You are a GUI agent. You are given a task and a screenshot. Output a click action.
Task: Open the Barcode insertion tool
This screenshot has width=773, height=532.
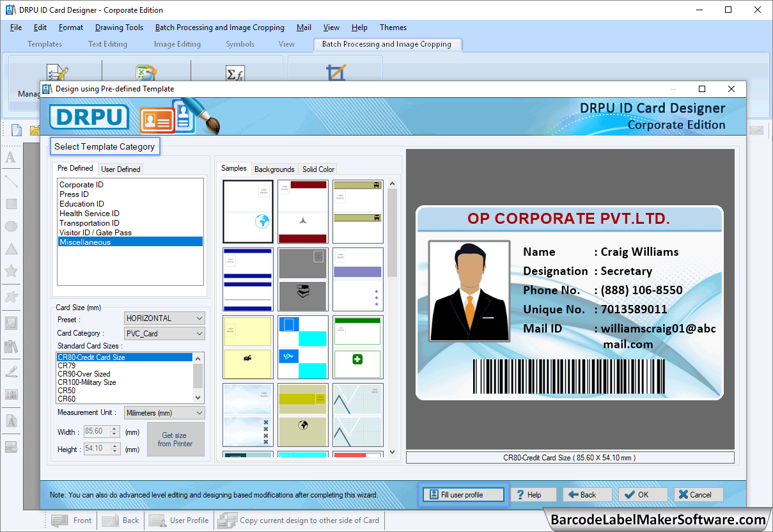12,395
